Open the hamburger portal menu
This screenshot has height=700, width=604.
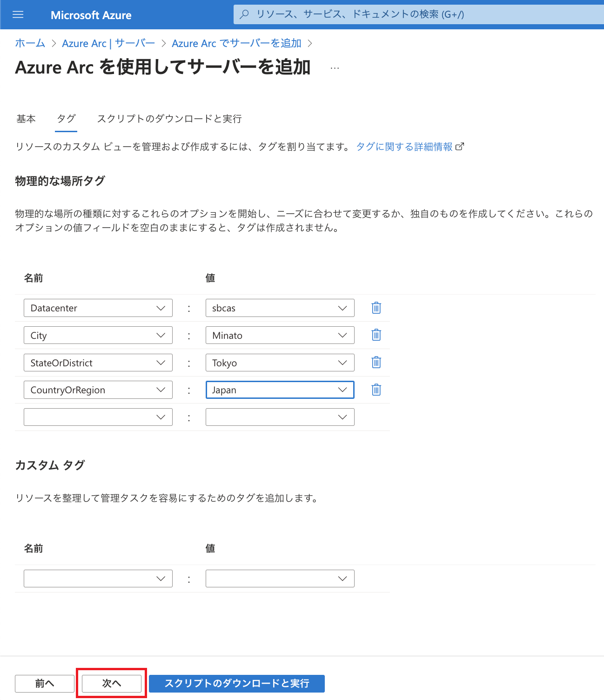(18, 15)
